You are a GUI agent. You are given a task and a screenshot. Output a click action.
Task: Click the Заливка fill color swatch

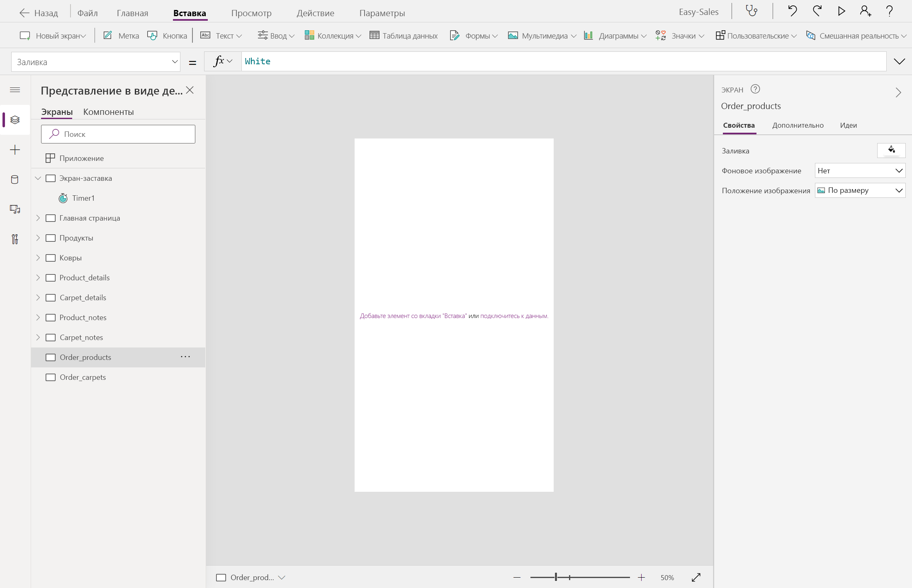(891, 150)
